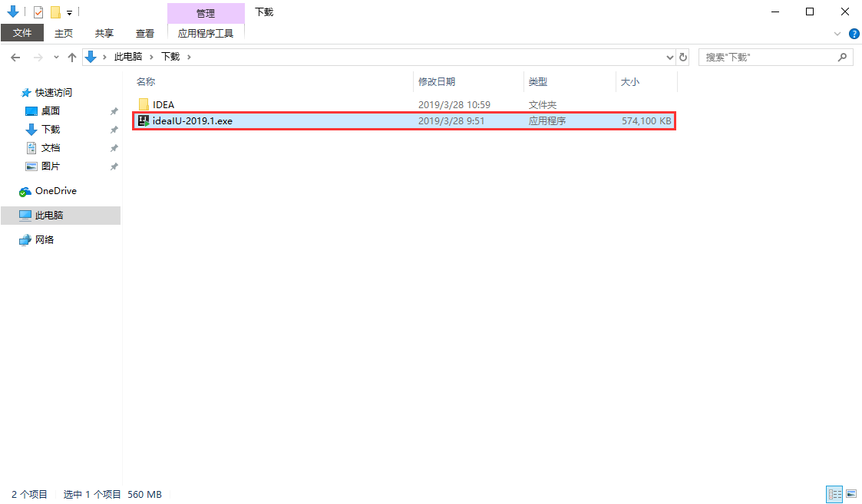The image size is (862, 504).
Task: Click the 2019/3/28 10:59 date cell
Action: click(454, 104)
